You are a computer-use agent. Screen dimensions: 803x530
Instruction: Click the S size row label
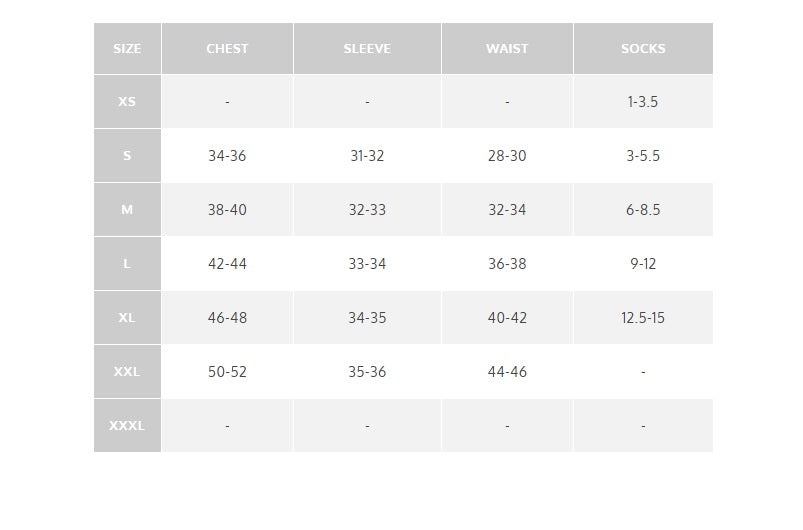pos(128,156)
